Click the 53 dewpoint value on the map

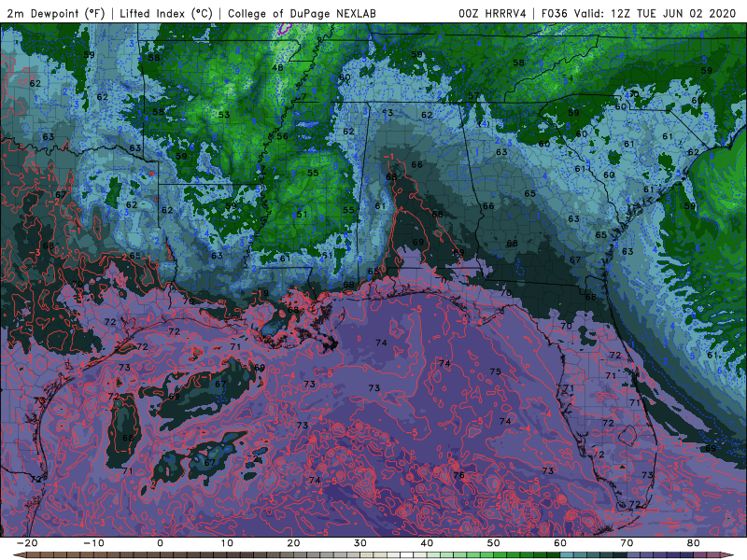224,114
